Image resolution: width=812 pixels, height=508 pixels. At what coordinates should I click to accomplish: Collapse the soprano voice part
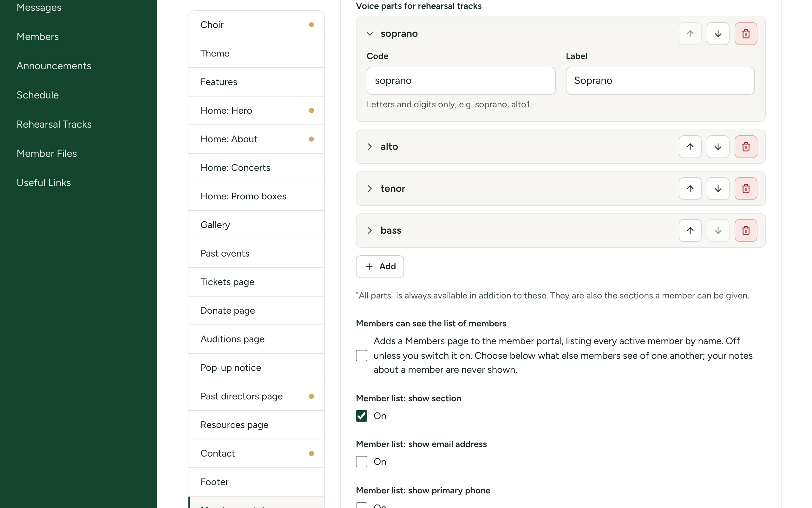[370, 34]
